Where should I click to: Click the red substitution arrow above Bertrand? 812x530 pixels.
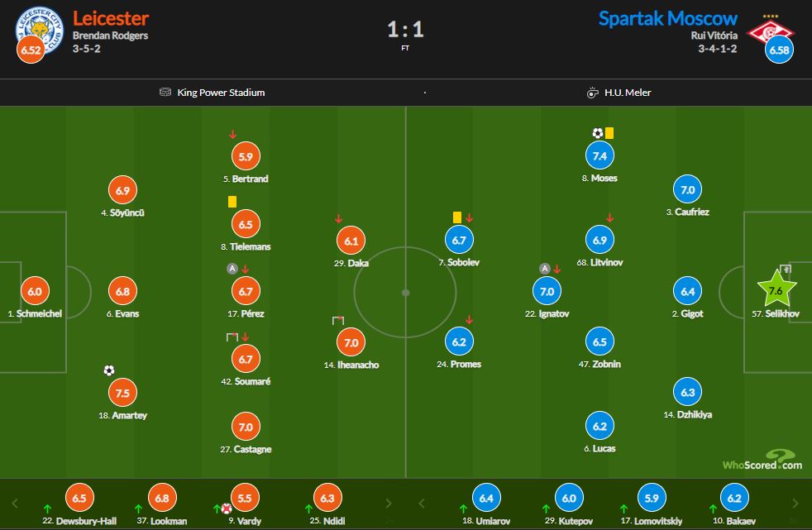point(233,134)
